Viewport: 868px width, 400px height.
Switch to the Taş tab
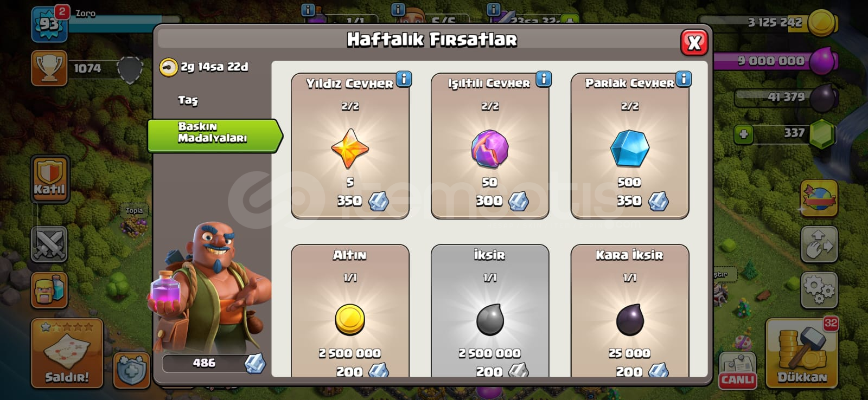point(188,100)
